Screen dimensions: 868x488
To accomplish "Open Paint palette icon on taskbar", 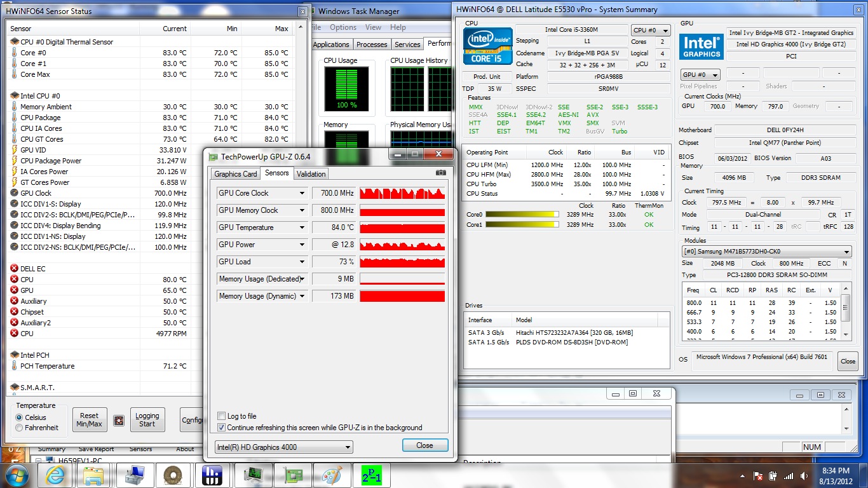I will (332, 475).
